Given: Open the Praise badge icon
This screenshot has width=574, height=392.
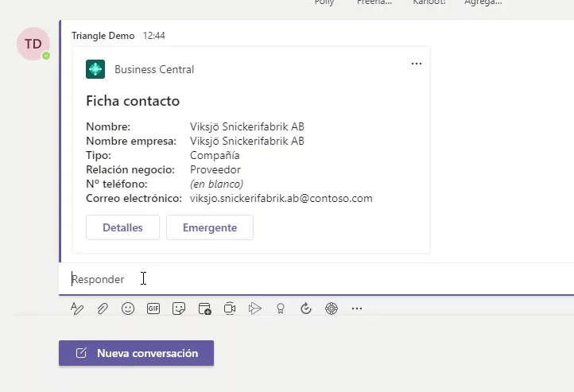Looking at the screenshot, I should click(281, 309).
